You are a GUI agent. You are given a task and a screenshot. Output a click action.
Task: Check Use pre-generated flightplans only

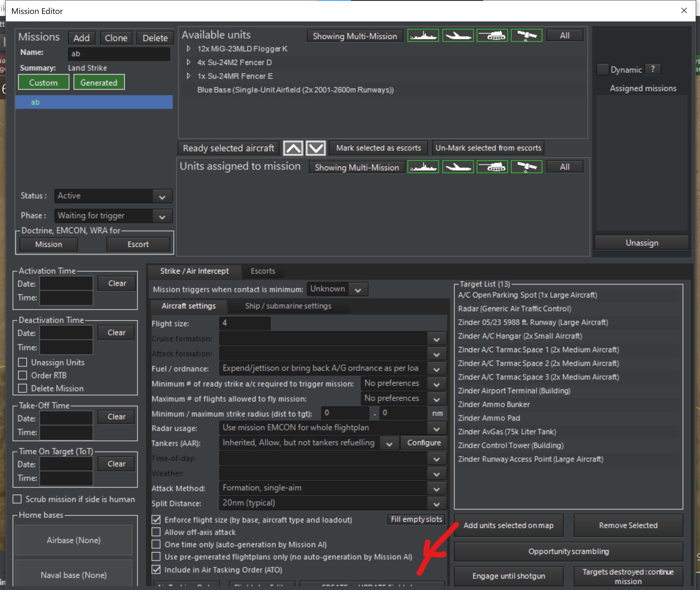156,557
